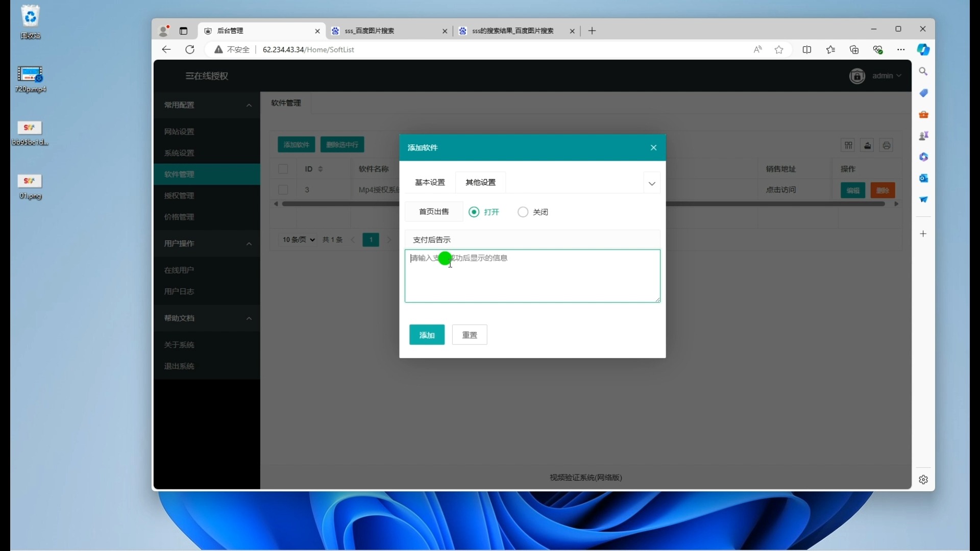
Task: Open Outlook from the sidebar
Action: [x=924, y=179]
